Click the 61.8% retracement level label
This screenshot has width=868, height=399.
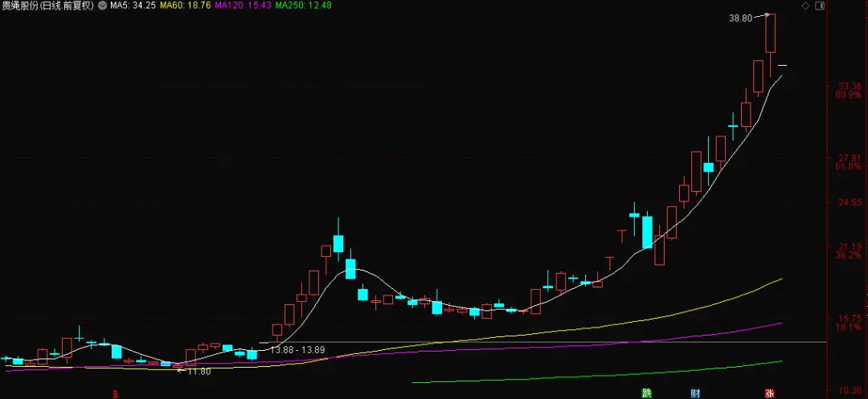(x=848, y=167)
